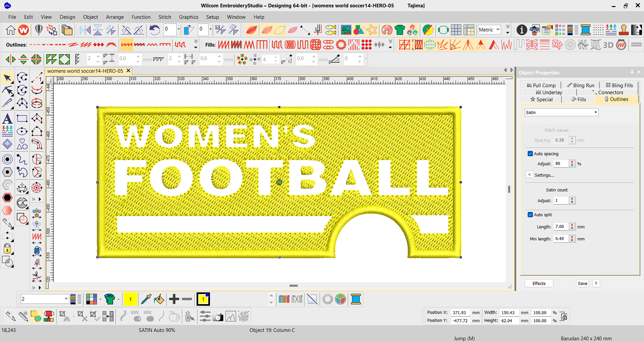Select the arrow Select Object tool
Image resolution: width=644 pixels, height=342 pixels.
(7, 78)
